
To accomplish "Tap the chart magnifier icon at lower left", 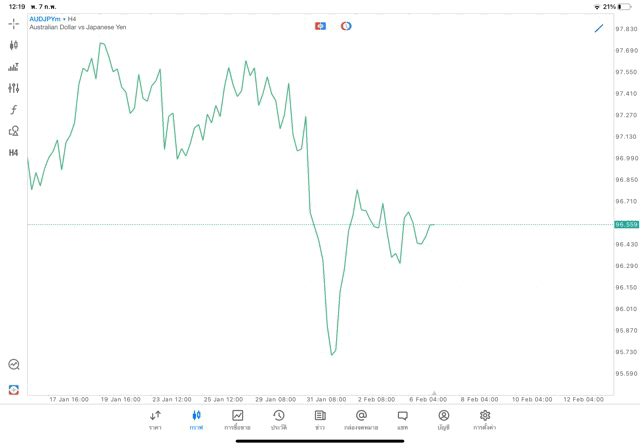I will click(x=14, y=365).
